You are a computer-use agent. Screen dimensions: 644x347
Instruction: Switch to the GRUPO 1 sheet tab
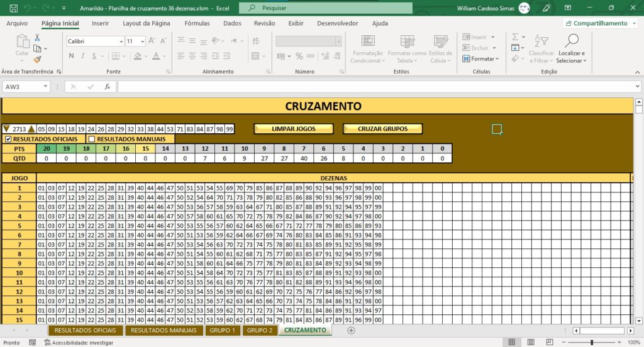tap(222, 331)
